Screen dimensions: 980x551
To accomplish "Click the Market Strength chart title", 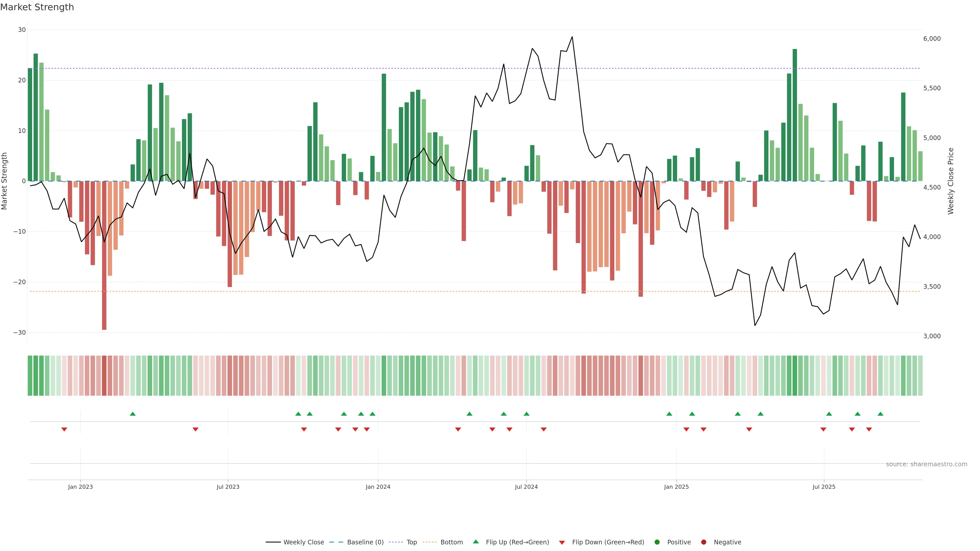I will click(37, 7).
